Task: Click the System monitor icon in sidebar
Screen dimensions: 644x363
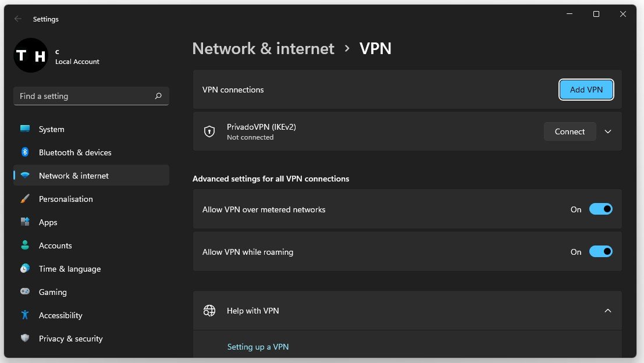Action: pyautogui.click(x=25, y=129)
